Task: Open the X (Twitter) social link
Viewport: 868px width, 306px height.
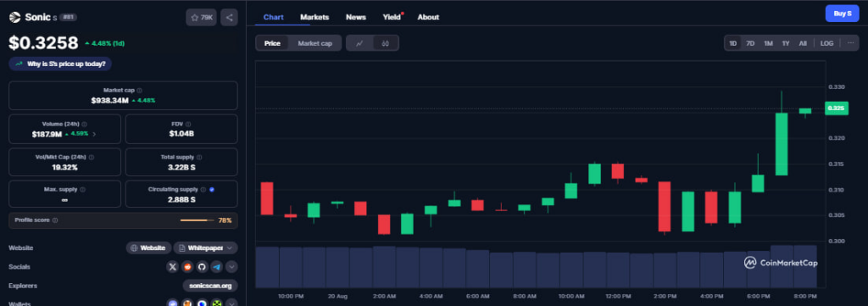Action: pyautogui.click(x=173, y=267)
